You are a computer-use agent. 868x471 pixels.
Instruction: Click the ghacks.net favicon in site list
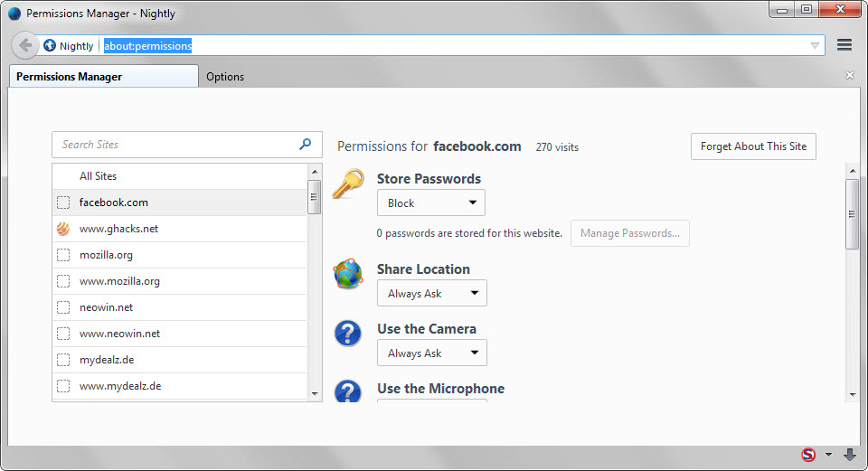coord(63,229)
